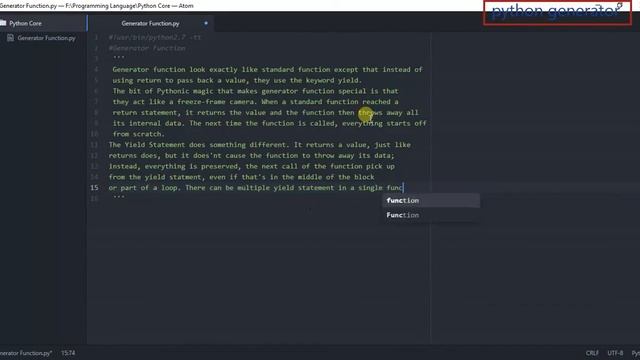The image size is (640, 360).
Task: Open Generator Function.py in the tree view
Action: pyautogui.click(x=46, y=38)
